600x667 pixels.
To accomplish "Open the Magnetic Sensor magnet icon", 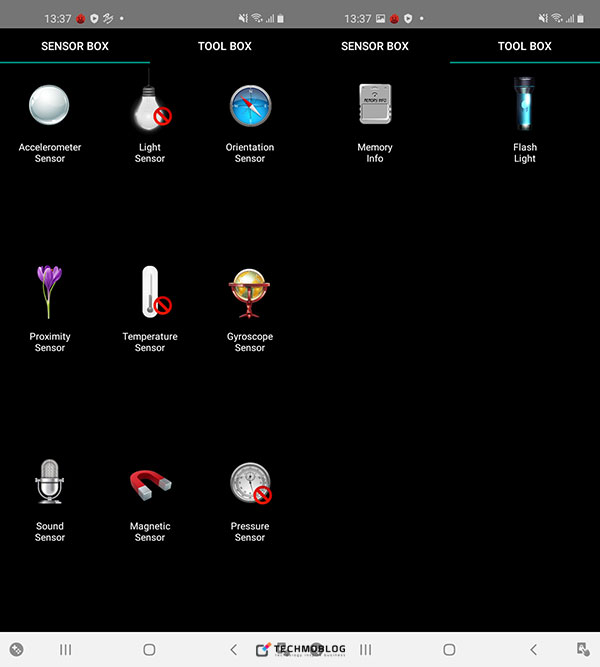I will 151,485.
